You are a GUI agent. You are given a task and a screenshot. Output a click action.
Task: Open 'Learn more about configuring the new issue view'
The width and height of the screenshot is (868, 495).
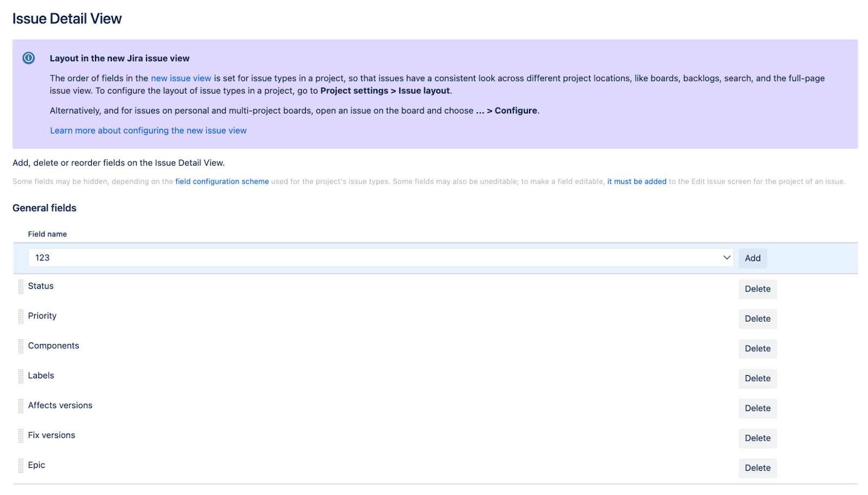point(148,130)
